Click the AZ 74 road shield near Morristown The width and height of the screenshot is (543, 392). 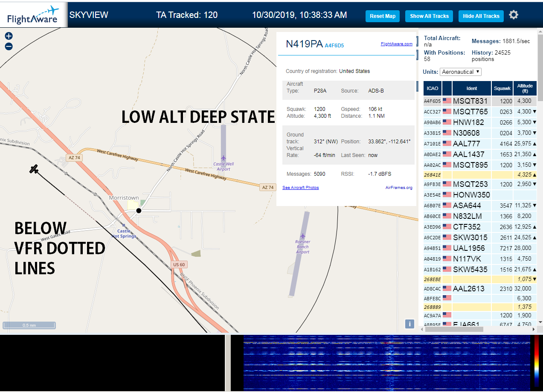[74, 158]
